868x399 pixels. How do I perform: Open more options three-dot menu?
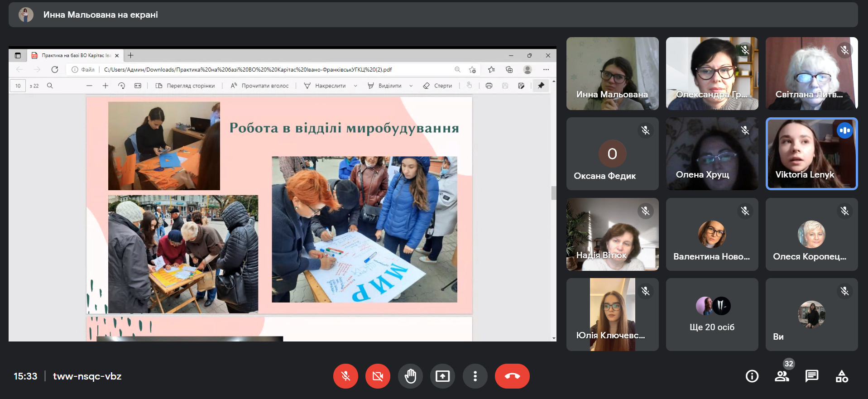click(475, 376)
